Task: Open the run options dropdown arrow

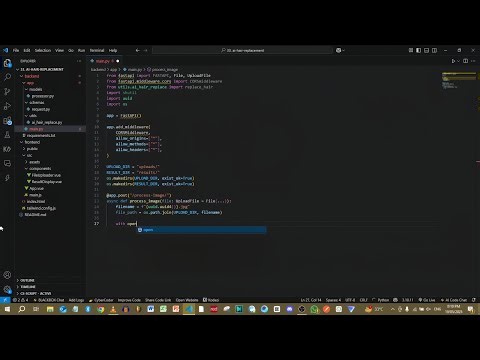Action: (458, 61)
